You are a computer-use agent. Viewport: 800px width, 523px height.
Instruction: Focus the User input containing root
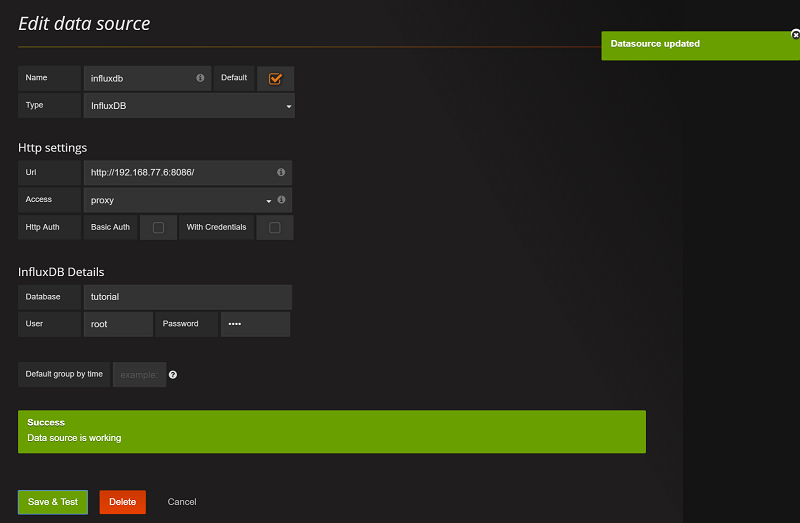click(118, 324)
